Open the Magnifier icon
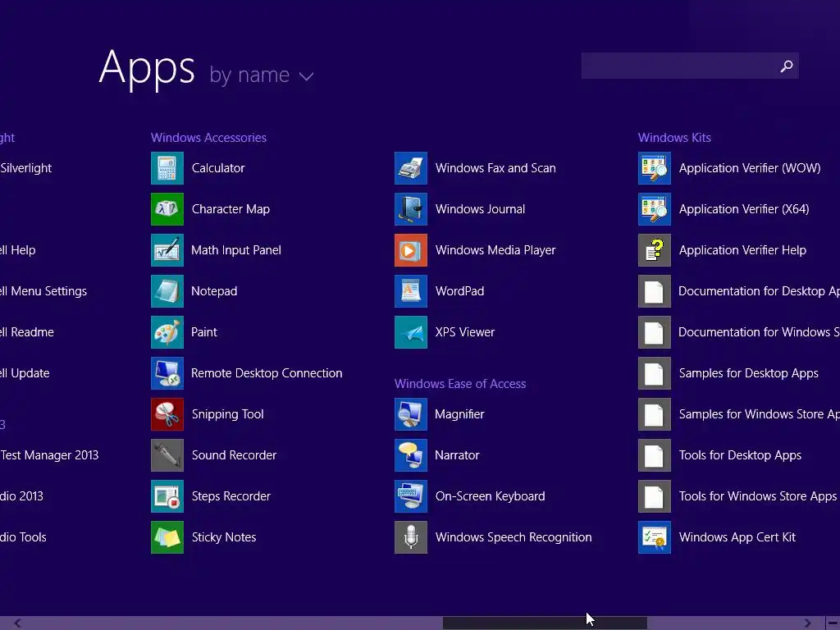The height and width of the screenshot is (630, 840). [x=411, y=414]
